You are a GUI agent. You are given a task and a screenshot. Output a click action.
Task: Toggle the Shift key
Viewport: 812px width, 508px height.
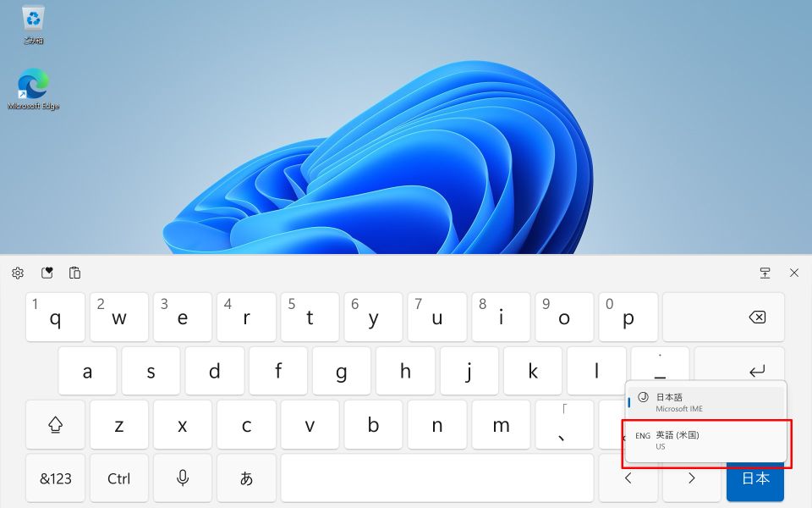56,424
